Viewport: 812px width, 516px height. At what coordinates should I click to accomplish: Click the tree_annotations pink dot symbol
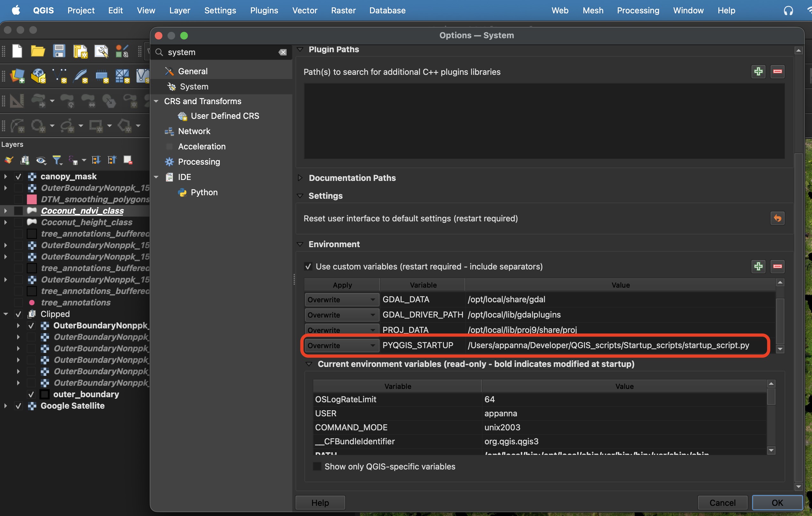(x=32, y=303)
